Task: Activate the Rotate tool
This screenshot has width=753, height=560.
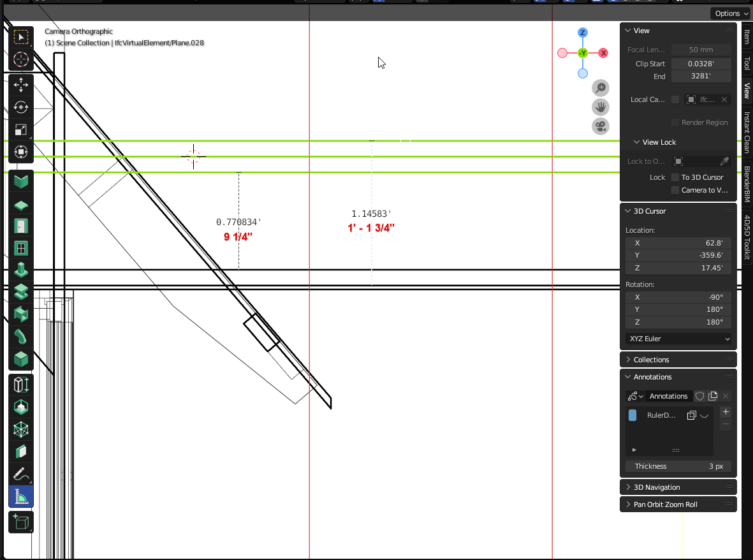Action: 21,107
